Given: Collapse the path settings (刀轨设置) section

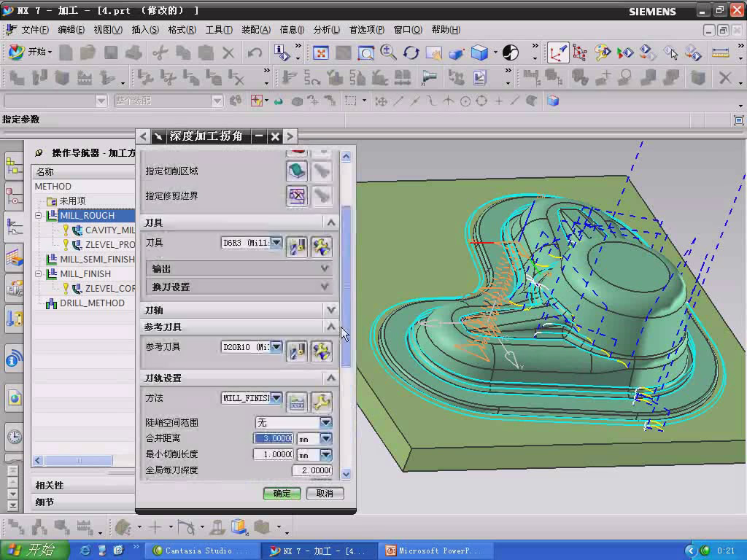Looking at the screenshot, I should point(240,378).
